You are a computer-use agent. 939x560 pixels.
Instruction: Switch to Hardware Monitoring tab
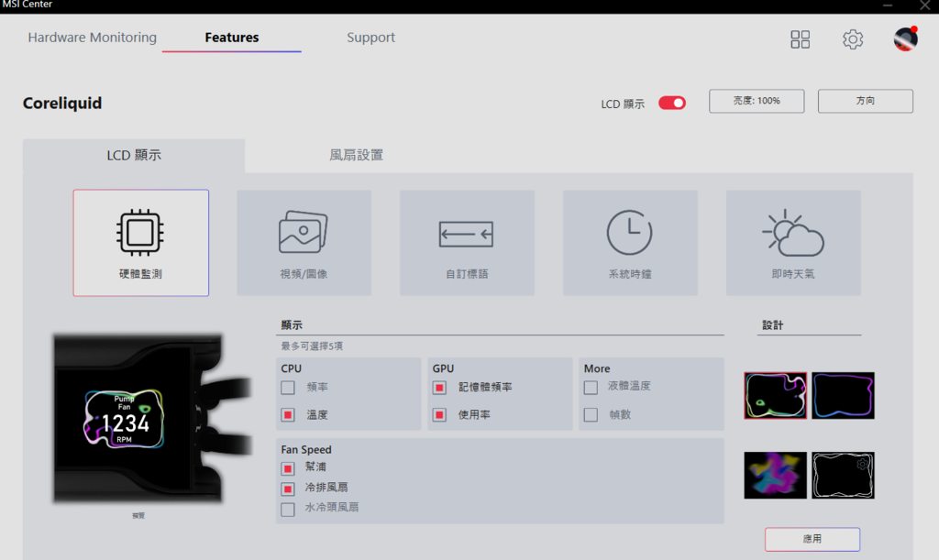[x=93, y=37]
